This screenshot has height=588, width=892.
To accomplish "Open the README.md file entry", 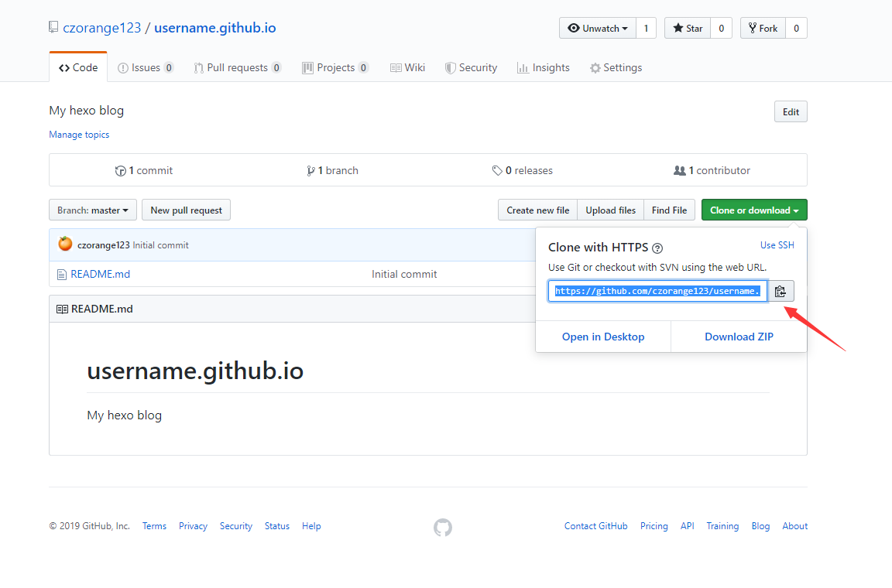I will [100, 274].
